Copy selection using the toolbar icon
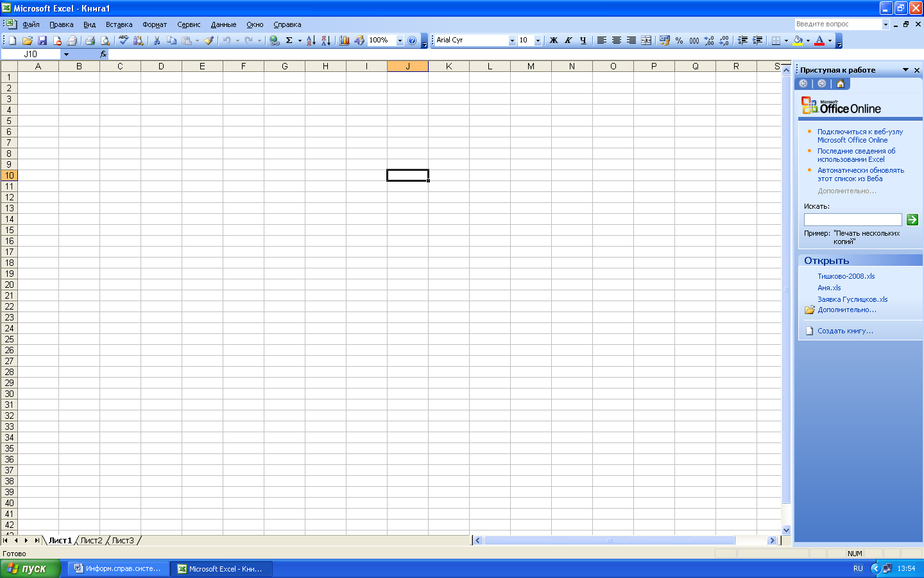 [171, 40]
